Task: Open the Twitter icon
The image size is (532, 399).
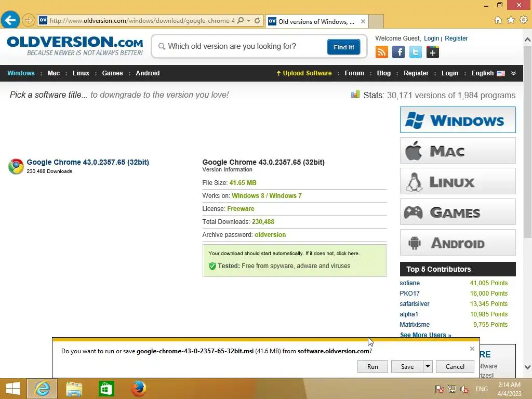Action: 416,52
